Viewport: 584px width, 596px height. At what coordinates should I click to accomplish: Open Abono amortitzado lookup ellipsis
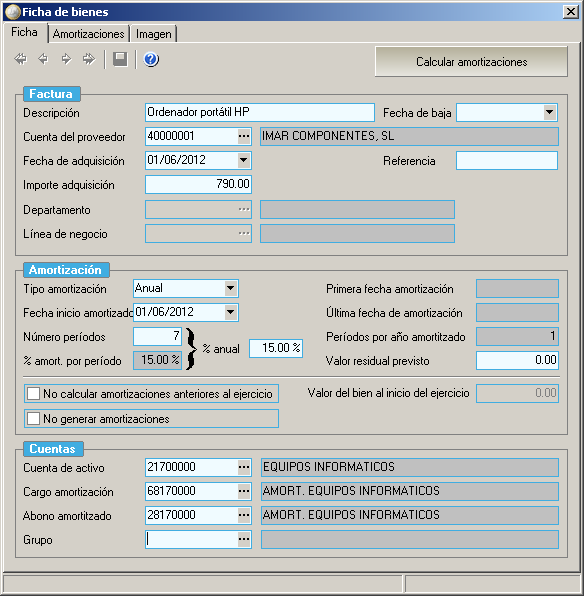coord(244,515)
